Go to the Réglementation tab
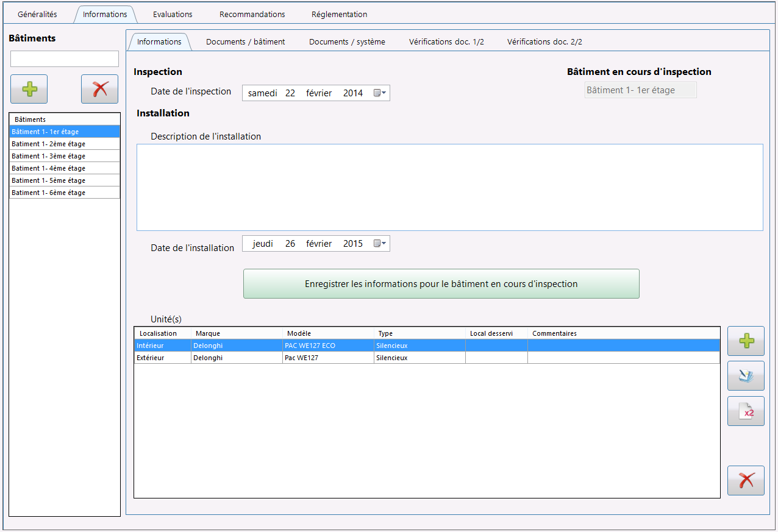This screenshot has width=778, height=532. point(339,14)
